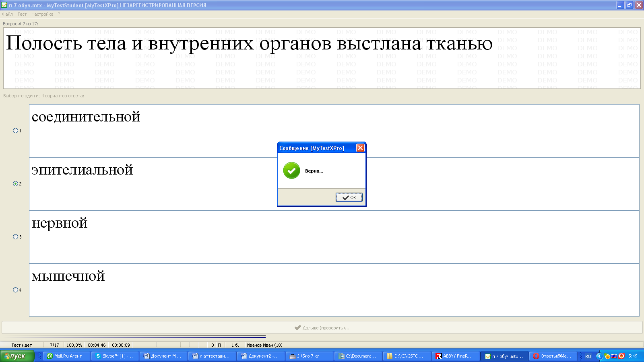
Task: Click the answer text соединительной
Action: point(86,117)
